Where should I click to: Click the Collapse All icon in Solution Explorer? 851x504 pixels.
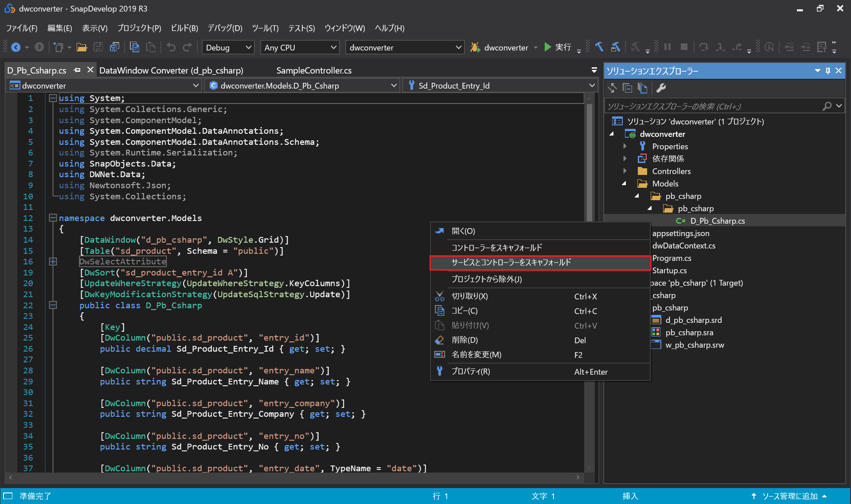point(628,88)
